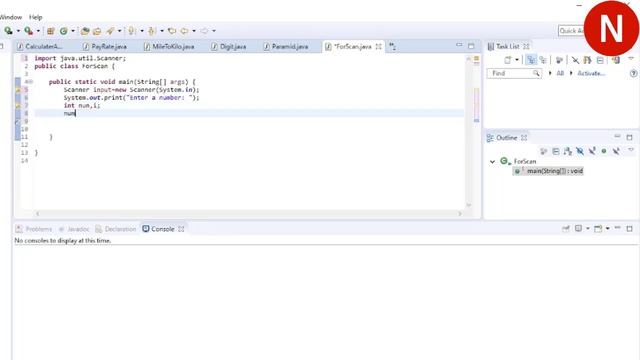Toggle Scheduled view in Task List
This screenshot has height=360, width=640.
point(543,60)
